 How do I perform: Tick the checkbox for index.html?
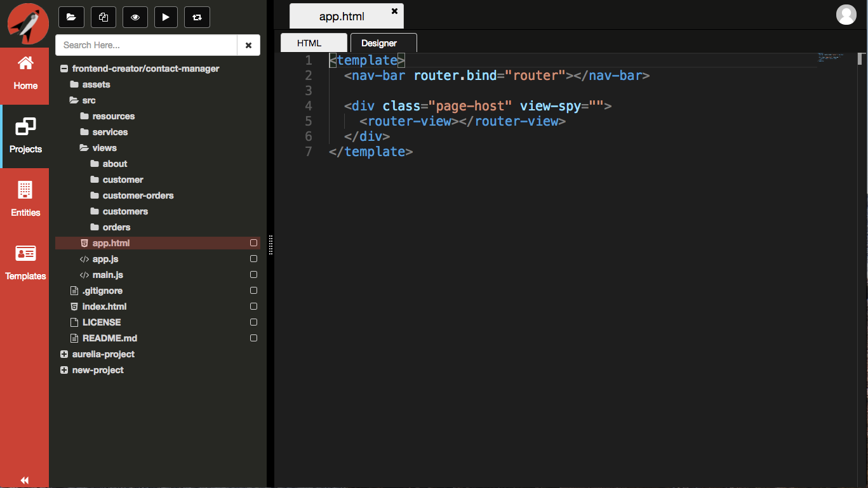(253, 307)
